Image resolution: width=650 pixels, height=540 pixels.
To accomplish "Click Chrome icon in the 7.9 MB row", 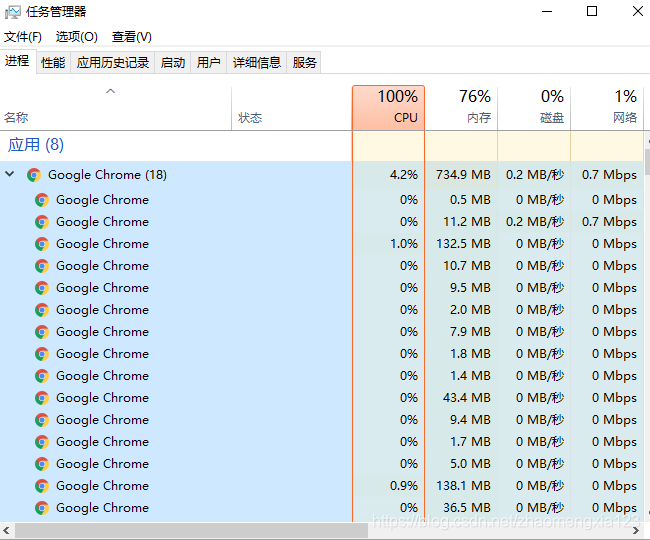I will point(42,332).
